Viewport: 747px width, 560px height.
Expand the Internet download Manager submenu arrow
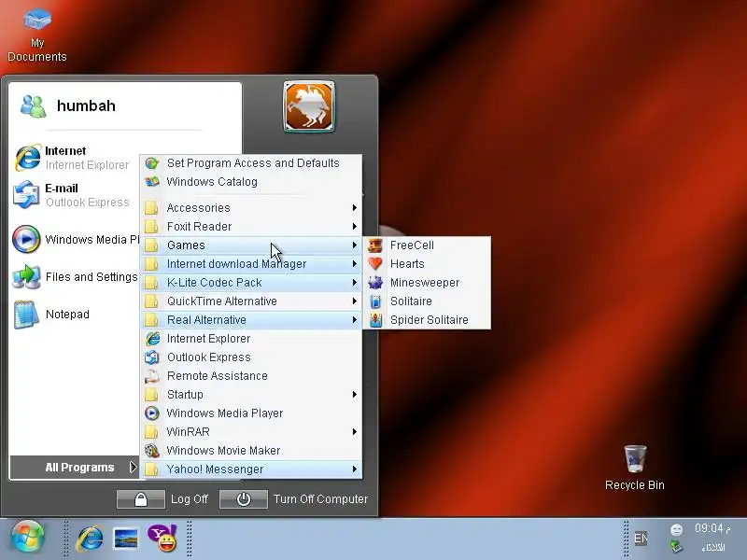click(355, 264)
